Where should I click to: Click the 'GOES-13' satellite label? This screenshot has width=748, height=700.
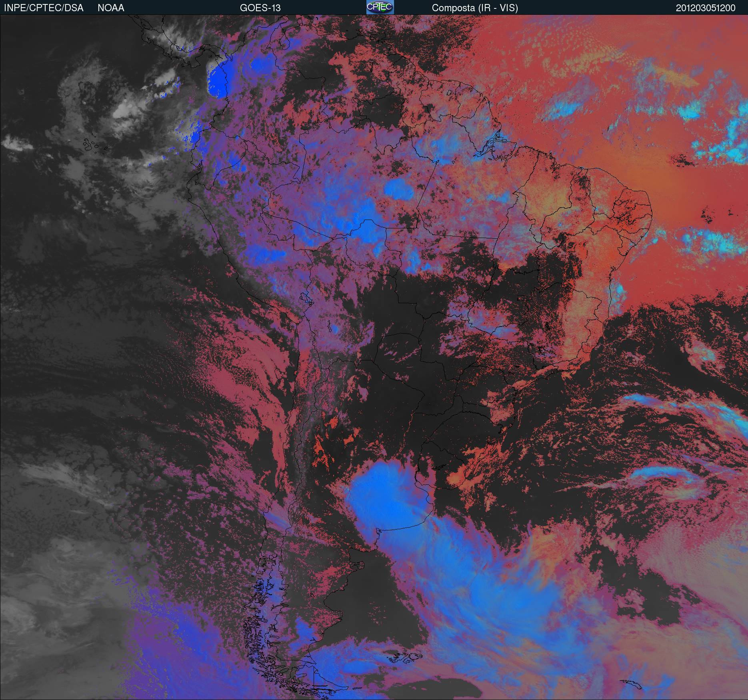(x=260, y=8)
